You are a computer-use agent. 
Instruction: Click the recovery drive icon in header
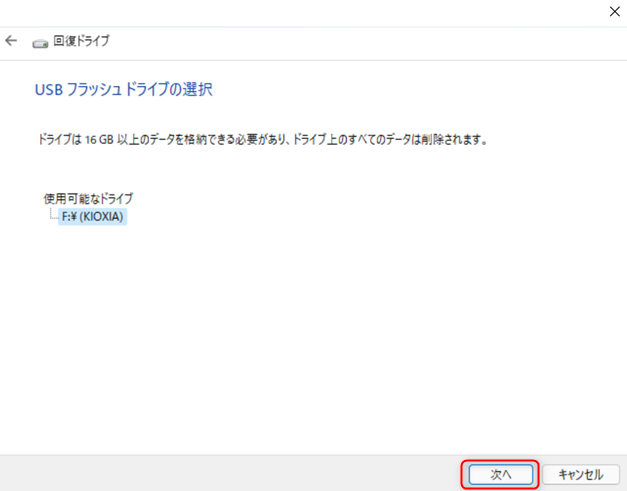(40, 43)
